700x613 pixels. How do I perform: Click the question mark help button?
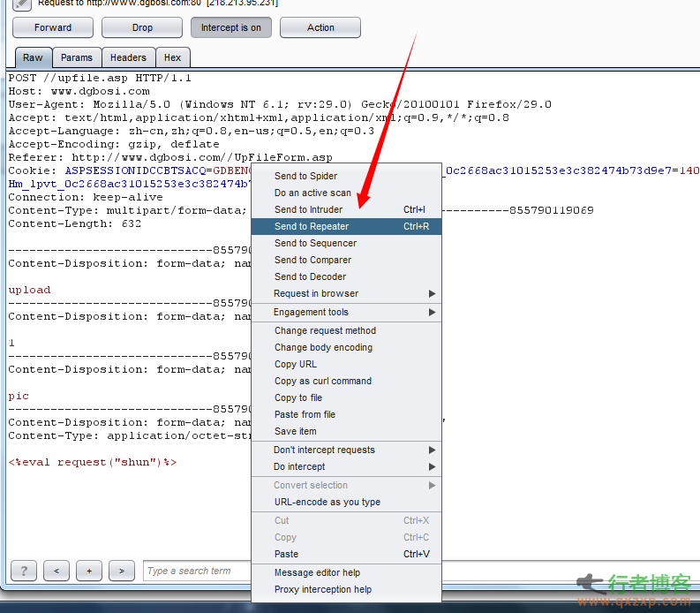tap(24, 571)
